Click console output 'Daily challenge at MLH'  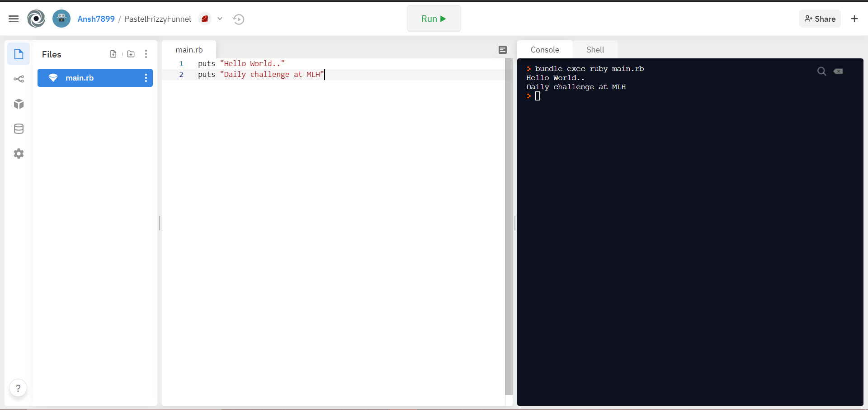point(576,87)
